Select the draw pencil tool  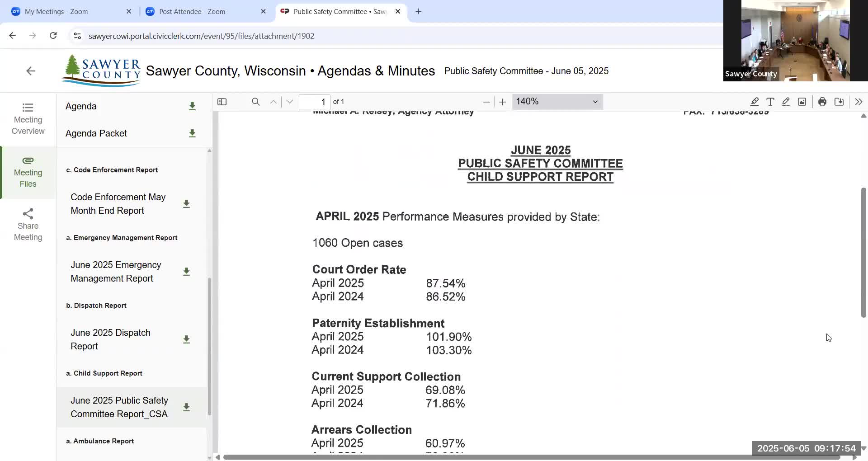pos(786,102)
